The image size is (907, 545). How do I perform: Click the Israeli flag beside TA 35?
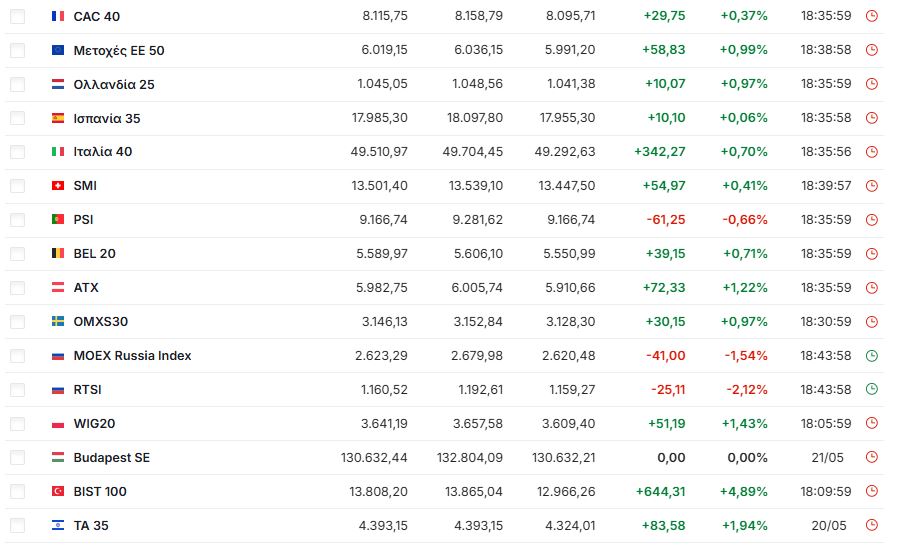pyautogui.click(x=58, y=525)
